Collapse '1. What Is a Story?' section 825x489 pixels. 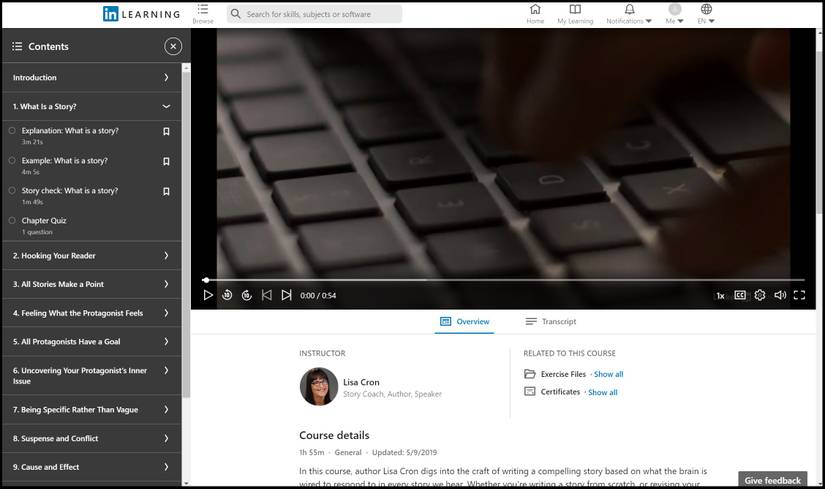[x=92, y=106]
